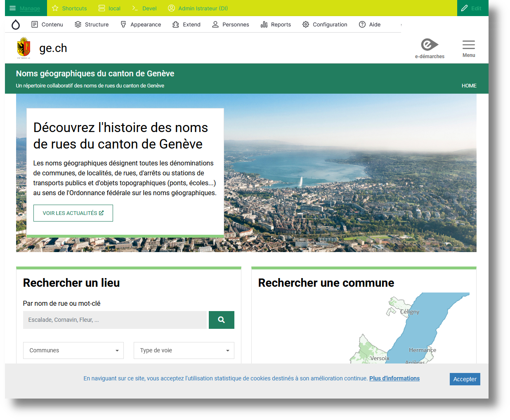Open the site Menu hamburger icon
510x420 pixels.
tap(468, 44)
